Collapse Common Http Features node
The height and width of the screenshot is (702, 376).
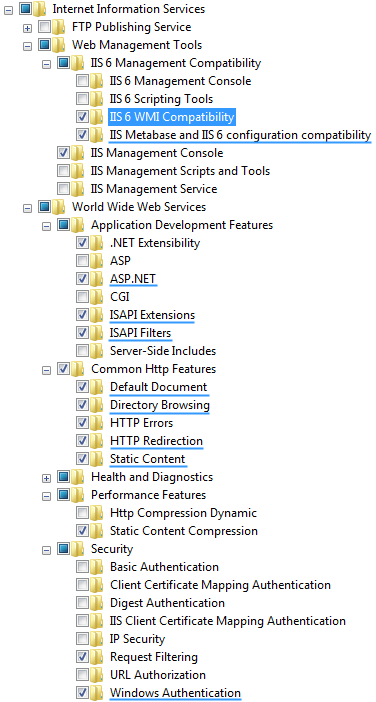point(46,370)
